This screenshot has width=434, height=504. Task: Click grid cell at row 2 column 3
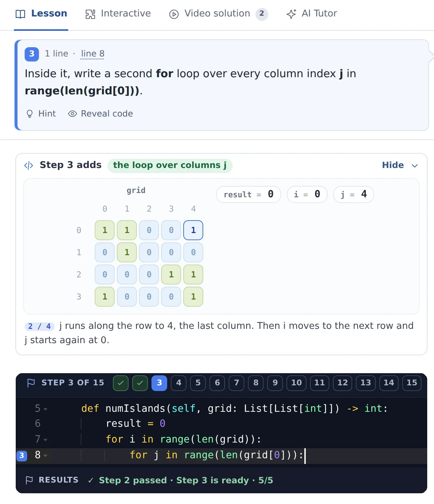(x=171, y=275)
